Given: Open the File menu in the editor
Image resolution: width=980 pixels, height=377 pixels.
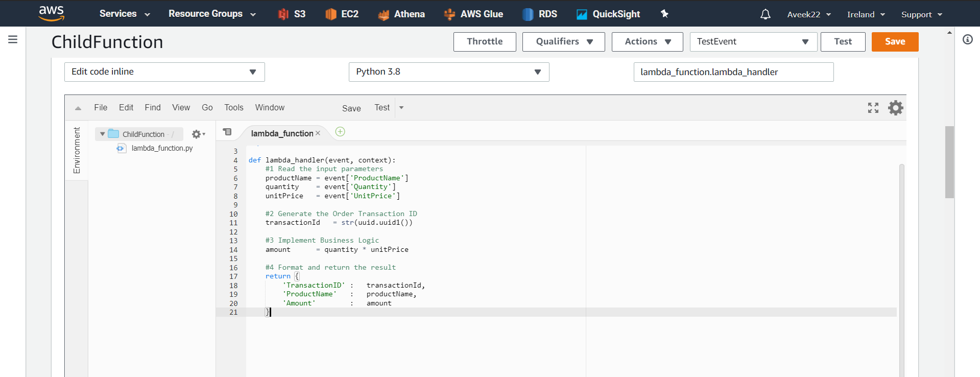Looking at the screenshot, I should coord(101,108).
